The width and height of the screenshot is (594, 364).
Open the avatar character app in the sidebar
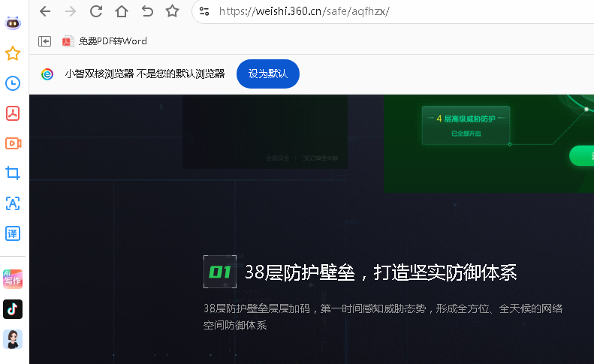pos(13,339)
